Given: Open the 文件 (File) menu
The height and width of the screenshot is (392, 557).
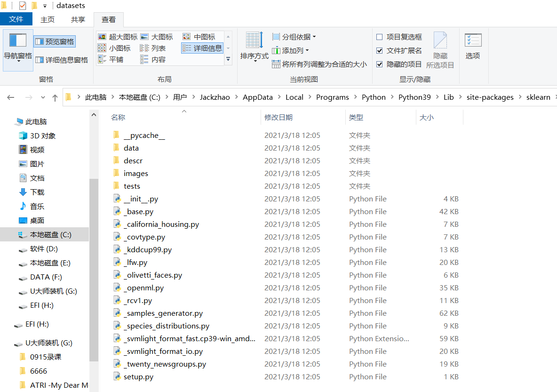Looking at the screenshot, I should tap(16, 19).
